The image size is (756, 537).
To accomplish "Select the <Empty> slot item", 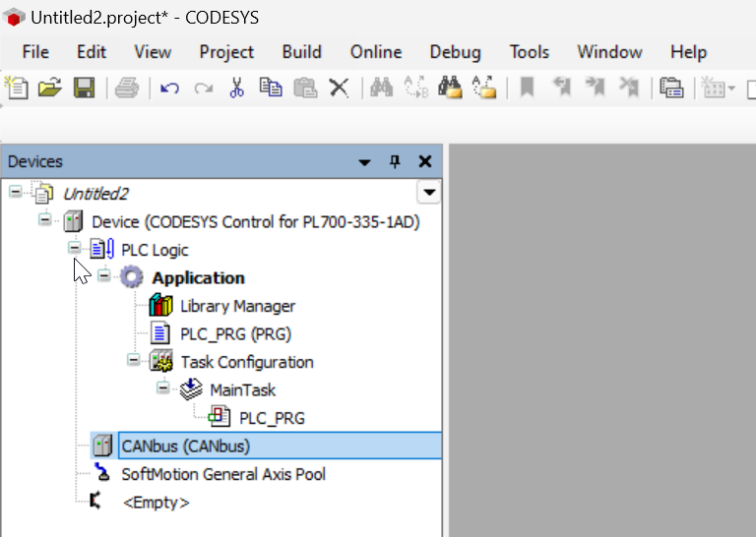I will [x=157, y=503].
